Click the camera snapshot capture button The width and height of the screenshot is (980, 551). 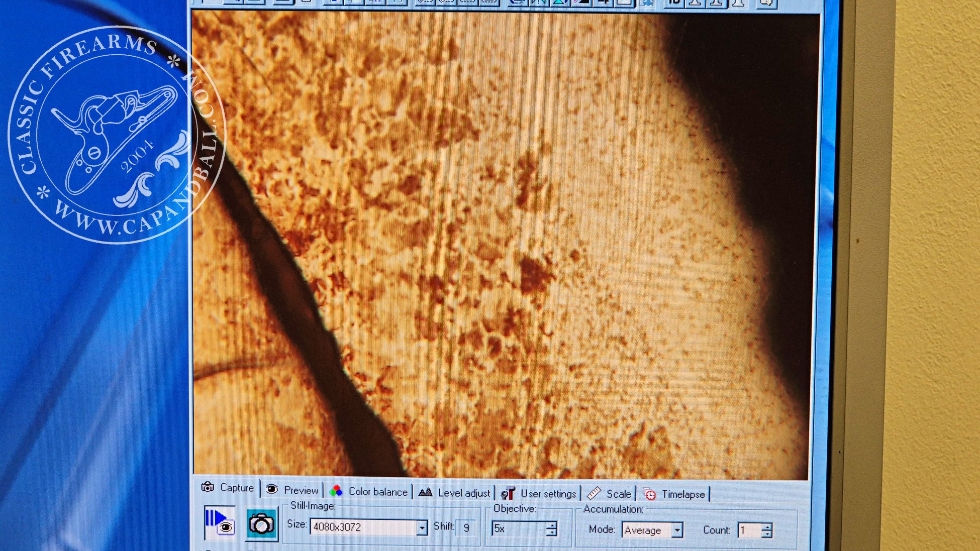261,524
